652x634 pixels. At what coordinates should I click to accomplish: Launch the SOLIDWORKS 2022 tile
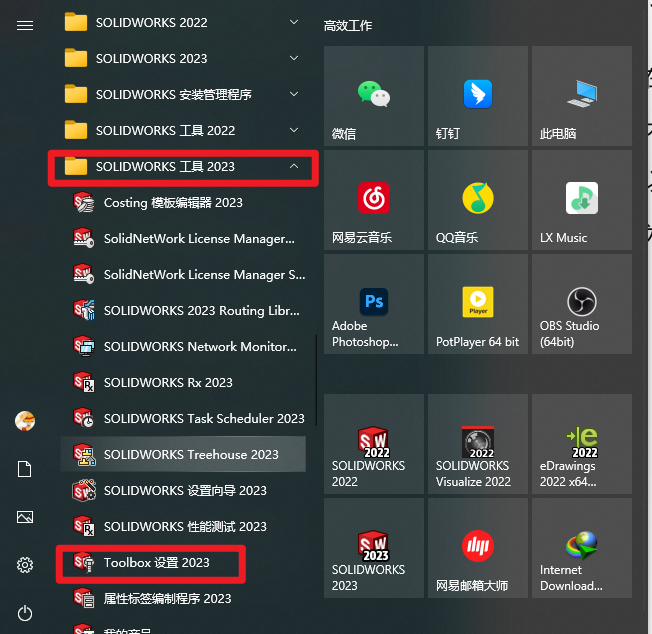373,444
